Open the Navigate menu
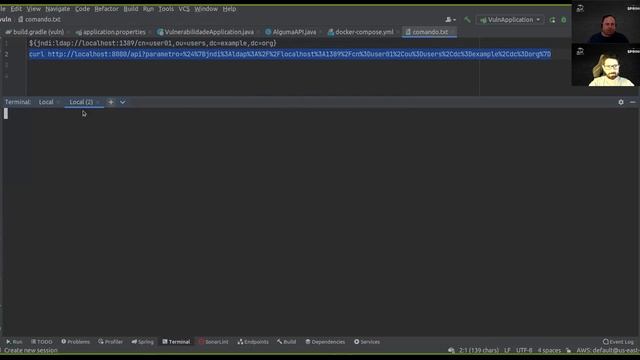 click(x=58, y=9)
